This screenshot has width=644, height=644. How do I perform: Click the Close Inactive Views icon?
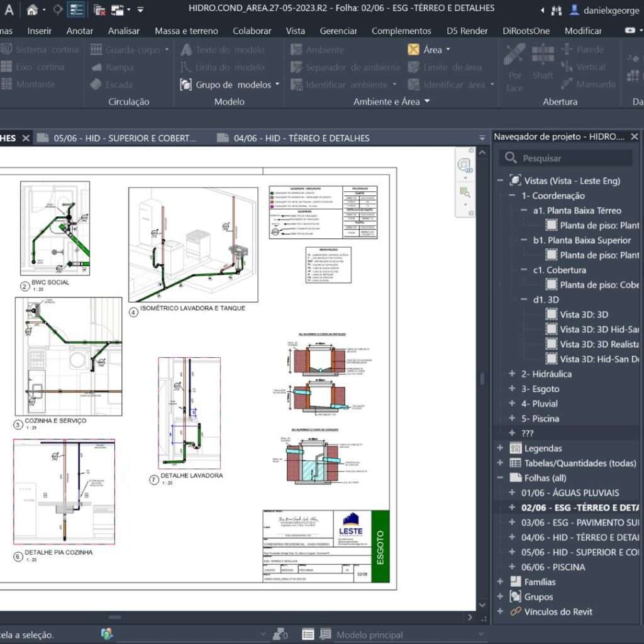[99, 9]
